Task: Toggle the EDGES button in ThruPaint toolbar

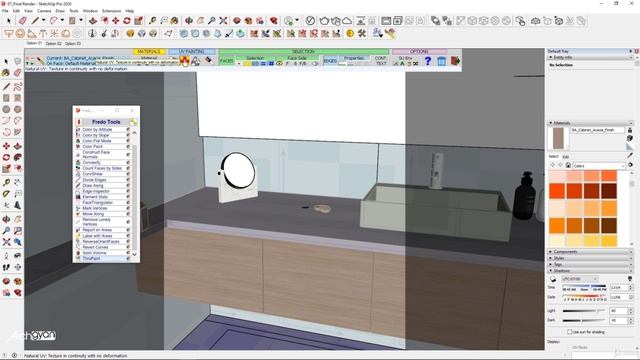Action: point(330,61)
